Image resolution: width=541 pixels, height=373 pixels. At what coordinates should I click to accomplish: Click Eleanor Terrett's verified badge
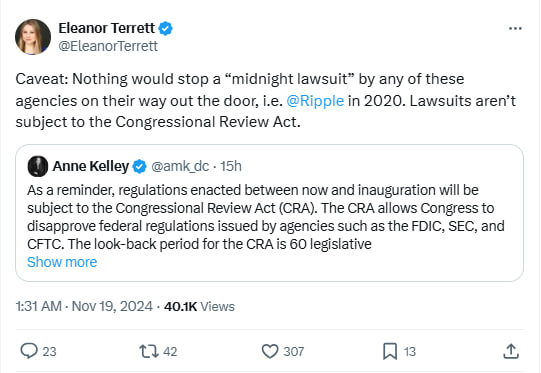point(166,28)
